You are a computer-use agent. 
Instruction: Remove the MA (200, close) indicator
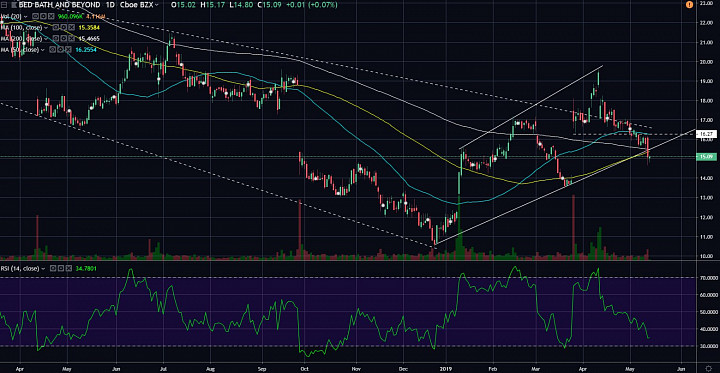click(71, 38)
